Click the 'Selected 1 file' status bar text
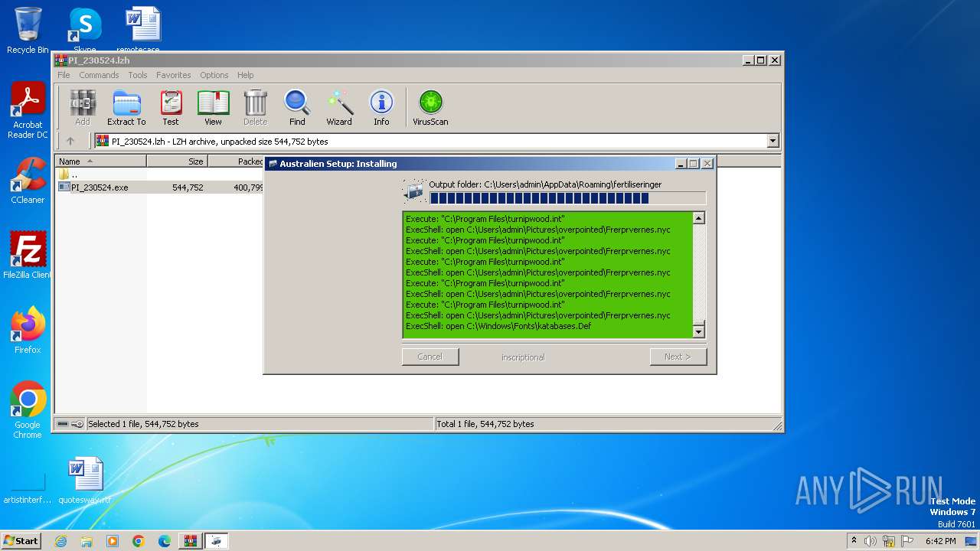The width and height of the screenshot is (980, 551). pos(143,424)
